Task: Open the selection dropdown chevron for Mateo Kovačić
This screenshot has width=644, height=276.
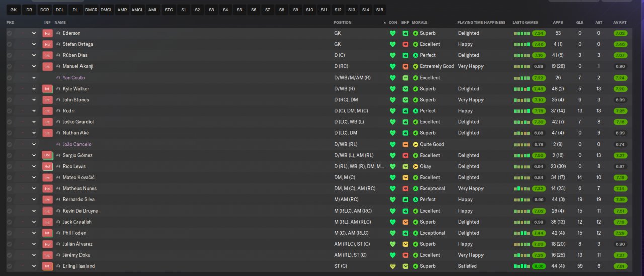Action: 34,177
